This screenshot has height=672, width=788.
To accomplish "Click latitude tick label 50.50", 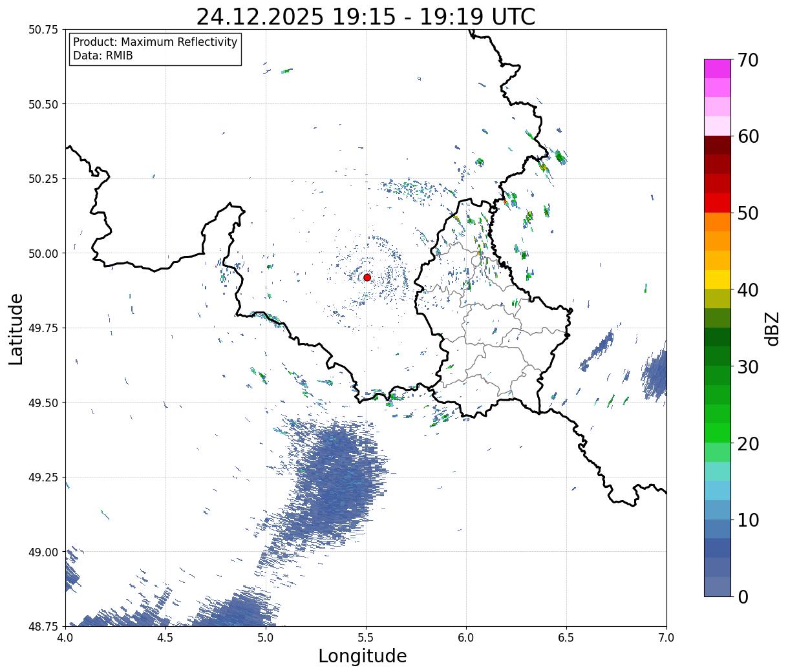I will tap(43, 104).
